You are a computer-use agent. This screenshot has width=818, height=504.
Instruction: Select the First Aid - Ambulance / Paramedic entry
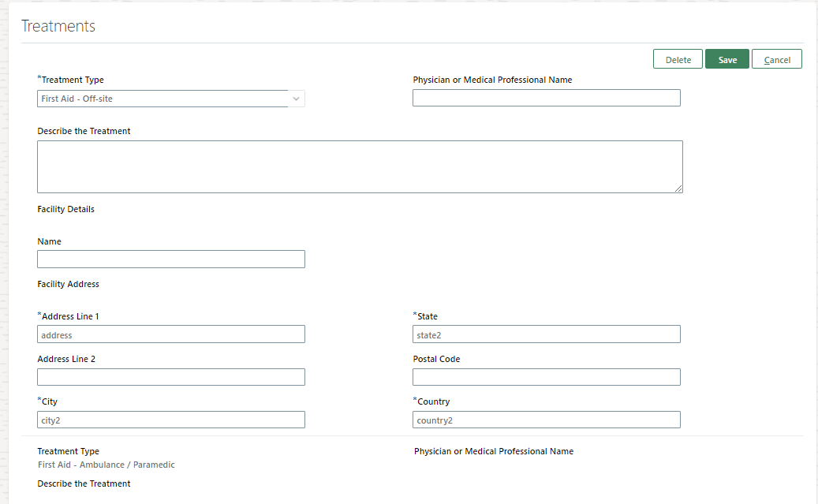[x=106, y=465]
